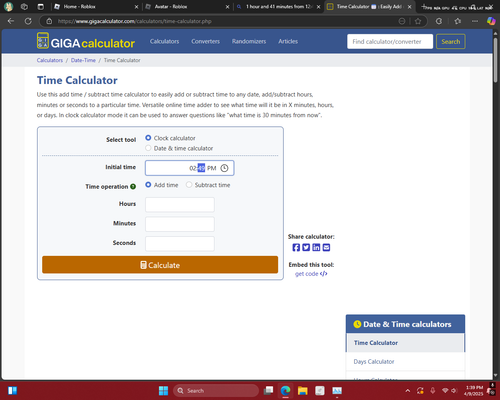Open browser extensions icon in toolbar
The height and width of the screenshot is (400, 500).
click(439, 21)
